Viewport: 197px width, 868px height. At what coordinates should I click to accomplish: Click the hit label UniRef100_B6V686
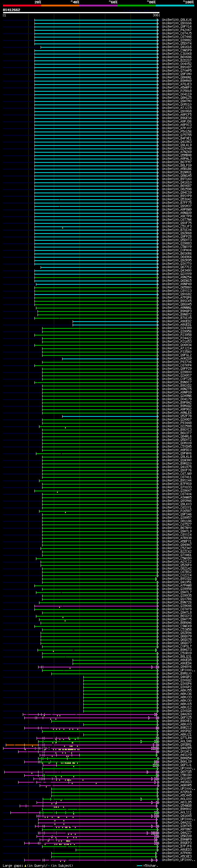[177, 57]
